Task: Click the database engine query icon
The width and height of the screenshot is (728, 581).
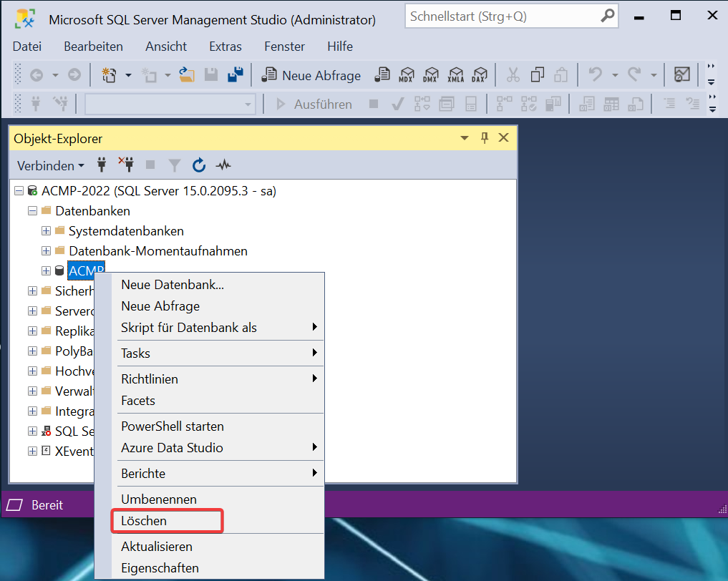Action: 382,74
